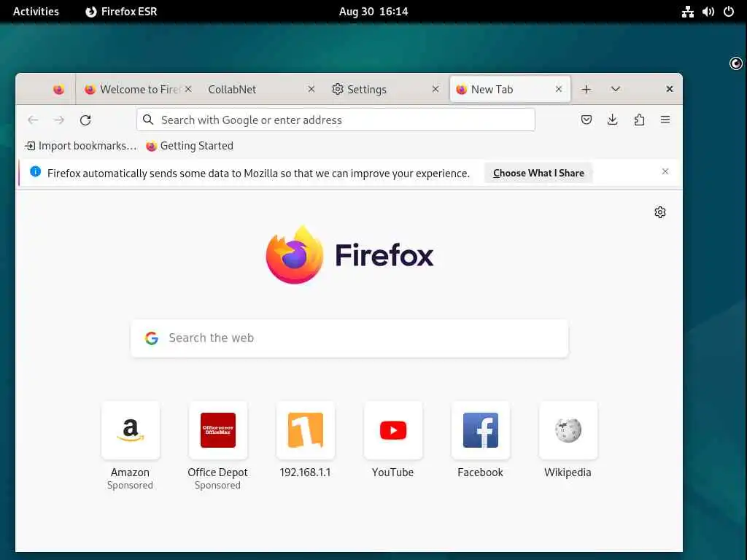Open Save to Pocket button
Viewport: 747px width, 560px height.
(x=587, y=120)
